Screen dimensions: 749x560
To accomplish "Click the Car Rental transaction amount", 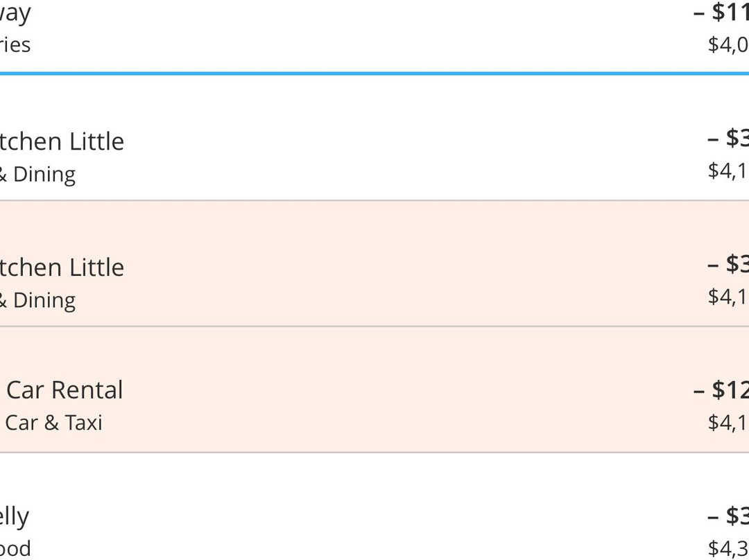I will (x=721, y=390).
